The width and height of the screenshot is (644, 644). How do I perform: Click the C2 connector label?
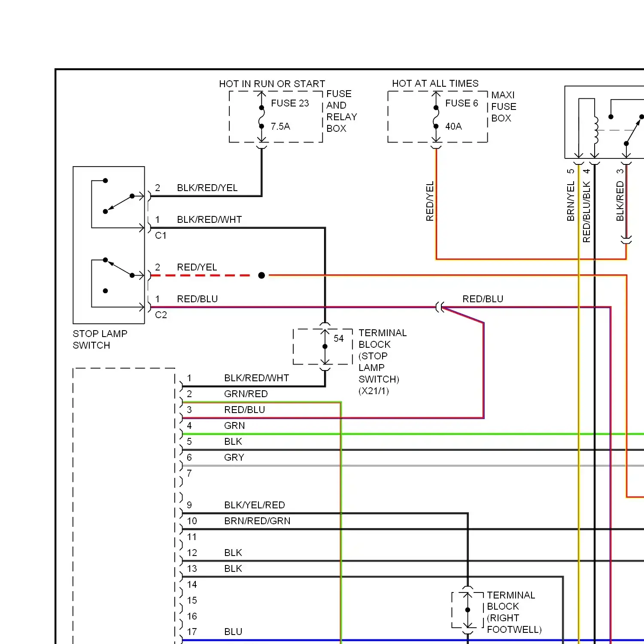161,315
